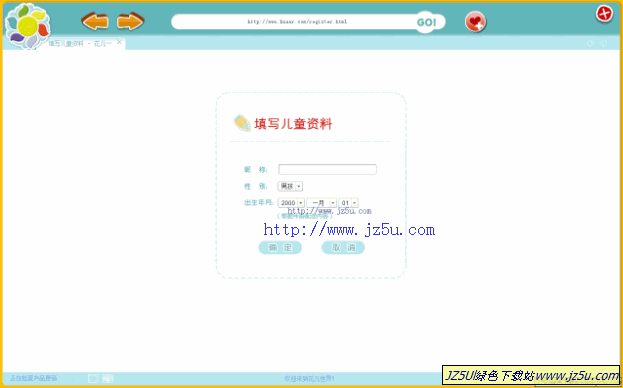Image resolution: width=623 pixels, height=388 pixels.
Task: Click the faint tab-scroll left arrow
Action: 591,43
